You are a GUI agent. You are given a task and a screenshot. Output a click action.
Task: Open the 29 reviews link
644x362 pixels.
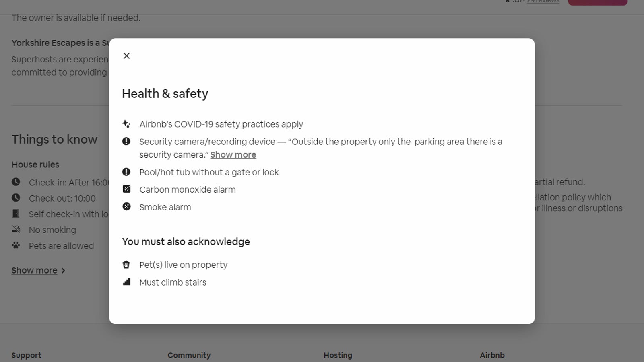543,1
